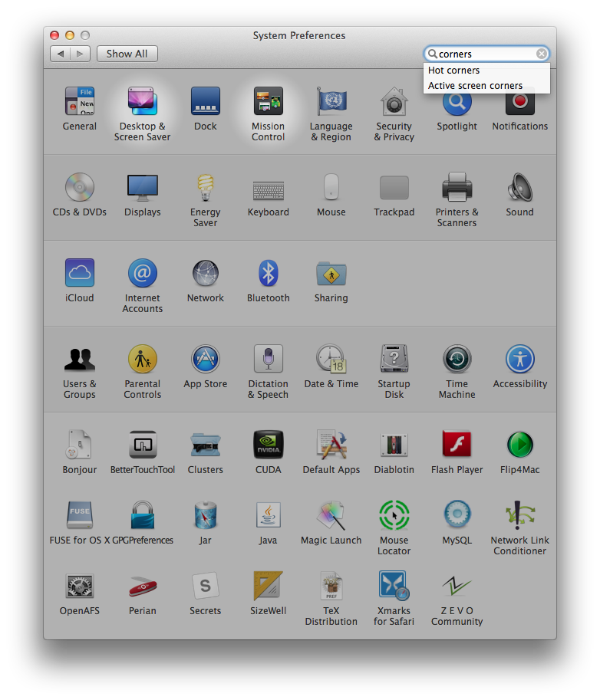The image size is (600, 700).
Task: Select the Hot corners search suggestion
Action: click(x=486, y=71)
